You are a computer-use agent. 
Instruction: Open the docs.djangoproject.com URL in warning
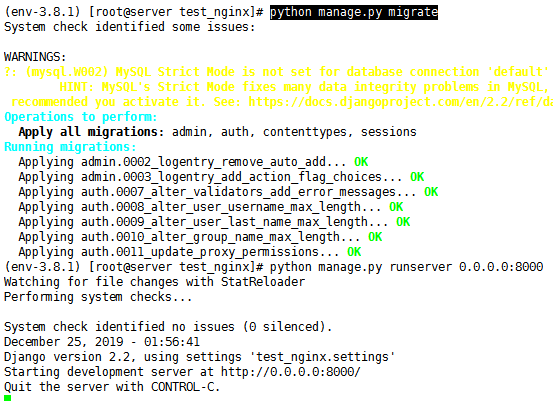(x=400, y=102)
